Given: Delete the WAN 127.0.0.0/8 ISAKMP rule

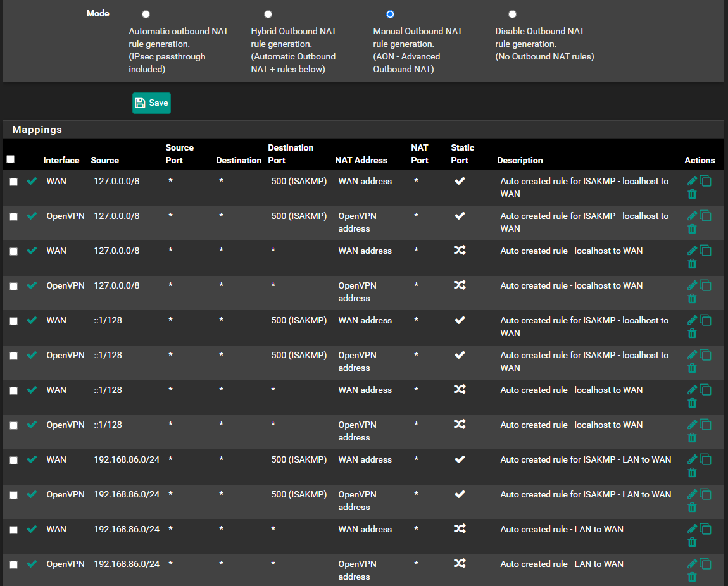Looking at the screenshot, I should (x=693, y=194).
